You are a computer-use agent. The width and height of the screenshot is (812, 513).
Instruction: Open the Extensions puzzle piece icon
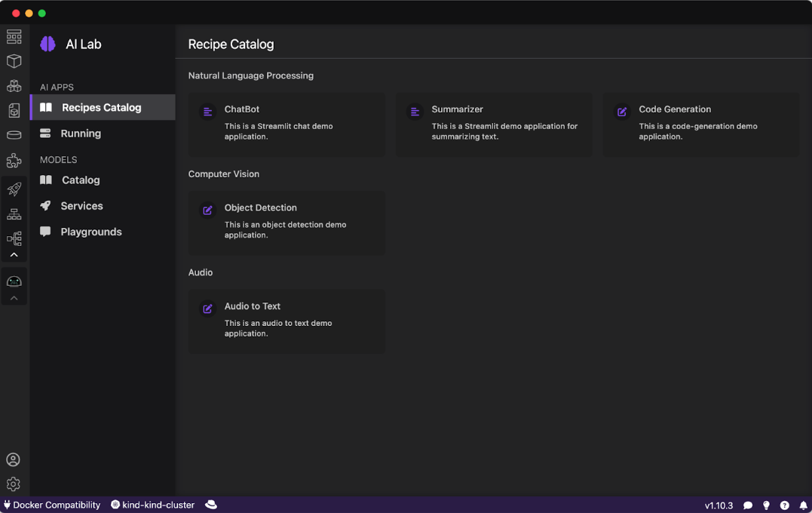click(x=14, y=160)
